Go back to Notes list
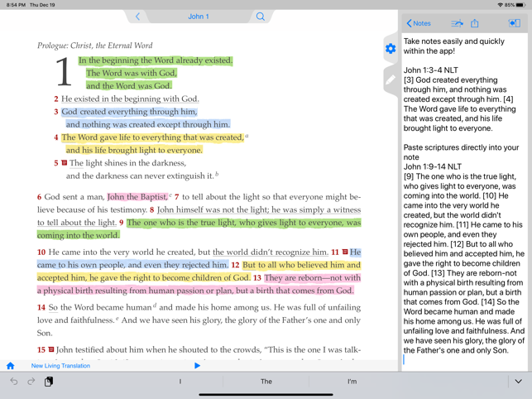This screenshot has width=532, height=399. coord(419,23)
